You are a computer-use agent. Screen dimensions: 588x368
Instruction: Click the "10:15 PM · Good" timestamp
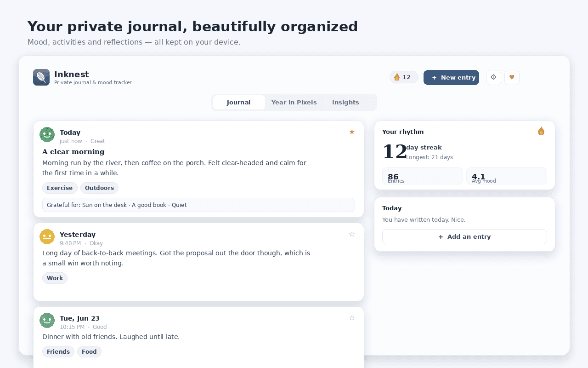click(83, 327)
